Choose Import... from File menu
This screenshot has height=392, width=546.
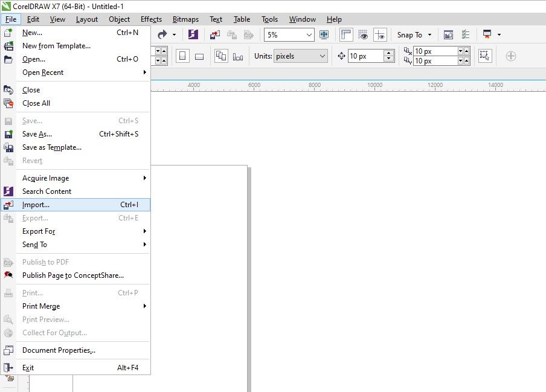tap(75, 205)
